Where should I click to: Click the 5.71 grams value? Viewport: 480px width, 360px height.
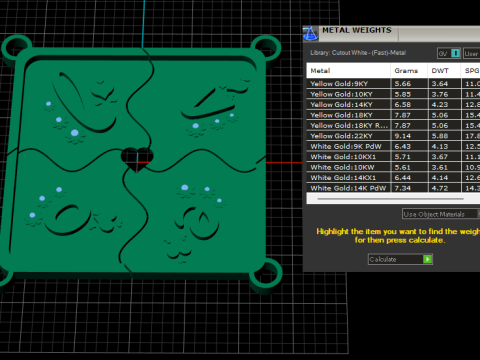pyautogui.click(x=403, y=157)
